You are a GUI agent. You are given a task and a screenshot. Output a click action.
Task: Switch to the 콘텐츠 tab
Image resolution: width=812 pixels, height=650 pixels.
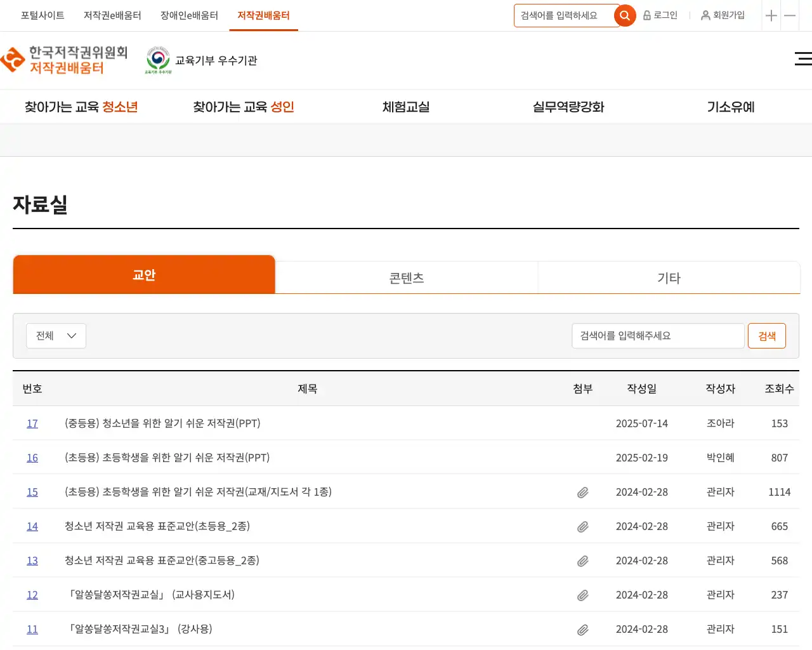(x=406, y=278)
